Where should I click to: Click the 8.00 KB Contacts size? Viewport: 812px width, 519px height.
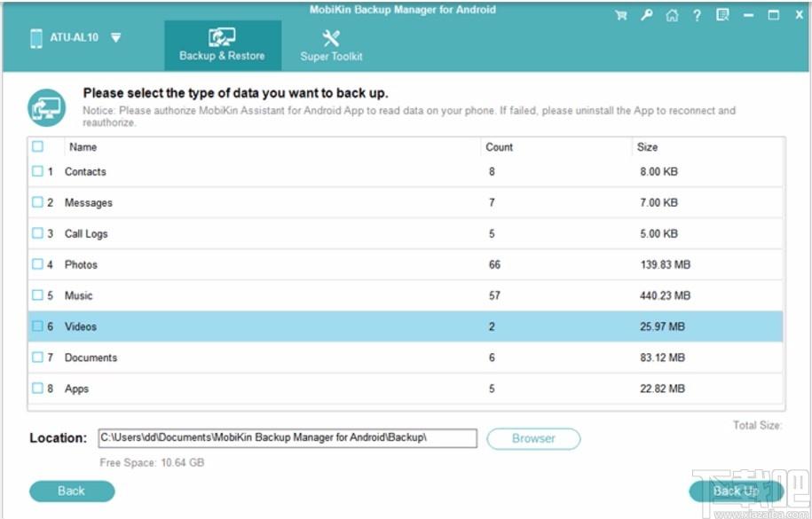point(658,172)
